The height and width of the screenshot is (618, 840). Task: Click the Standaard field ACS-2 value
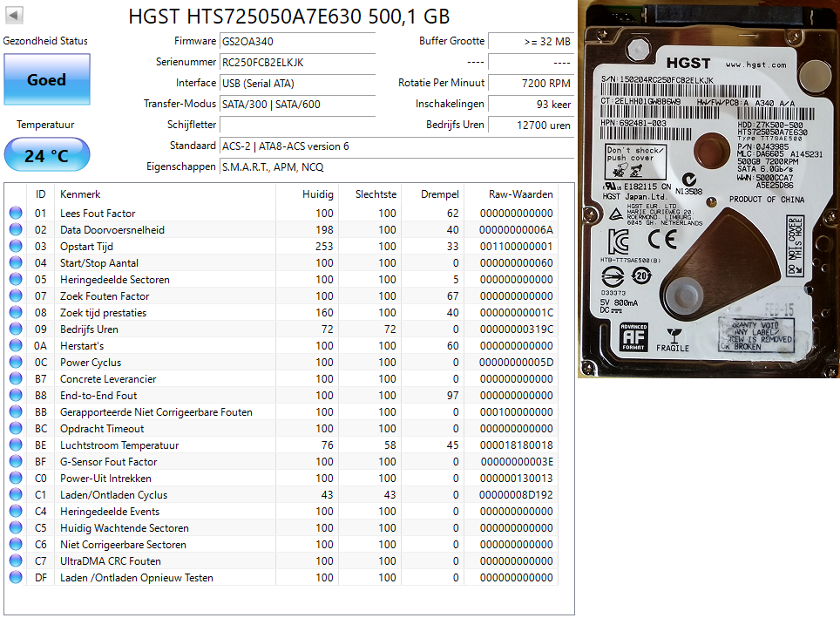(x=397, y=146)
